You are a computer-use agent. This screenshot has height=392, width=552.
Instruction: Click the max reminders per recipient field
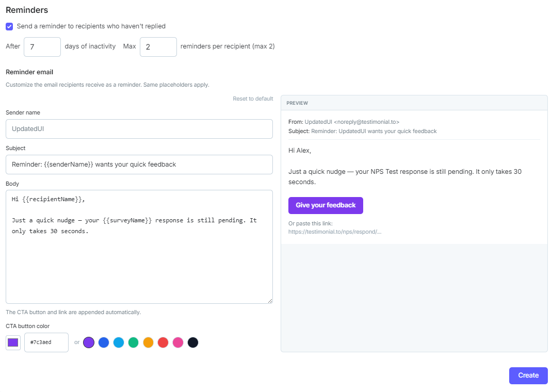[x=158, y=47]
